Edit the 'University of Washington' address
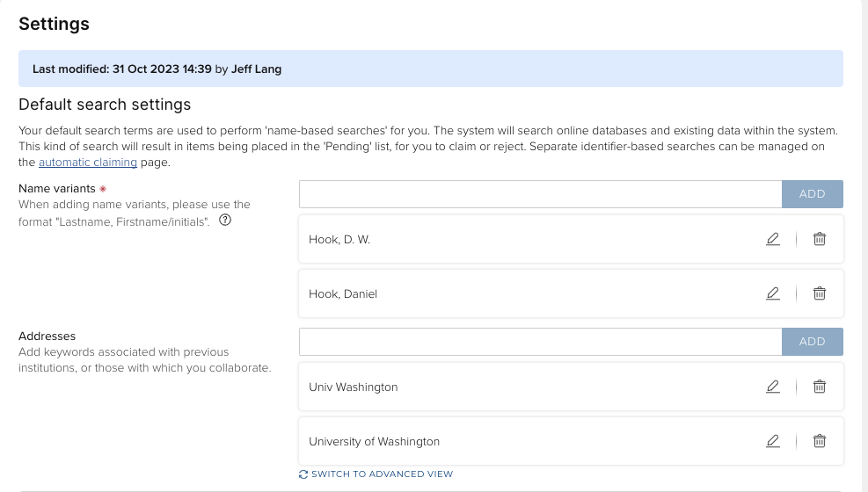The image size is (868, 492). click(x=773, y=441)
